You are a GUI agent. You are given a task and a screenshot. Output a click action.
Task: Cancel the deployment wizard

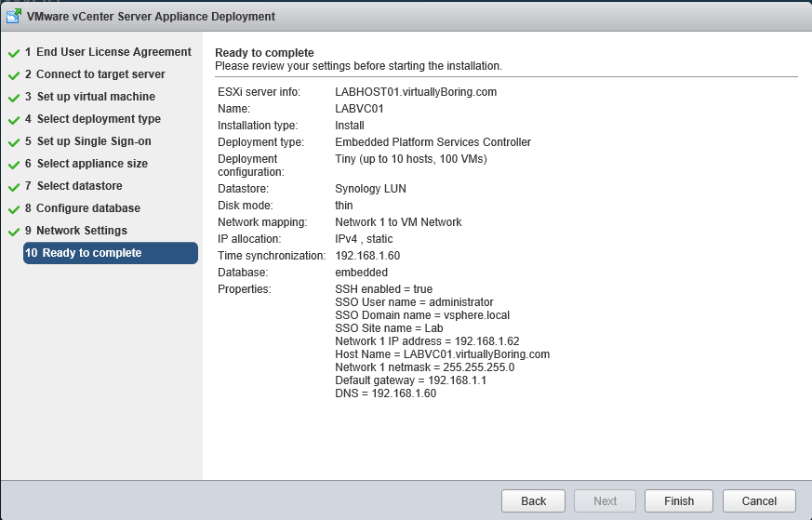759,500
